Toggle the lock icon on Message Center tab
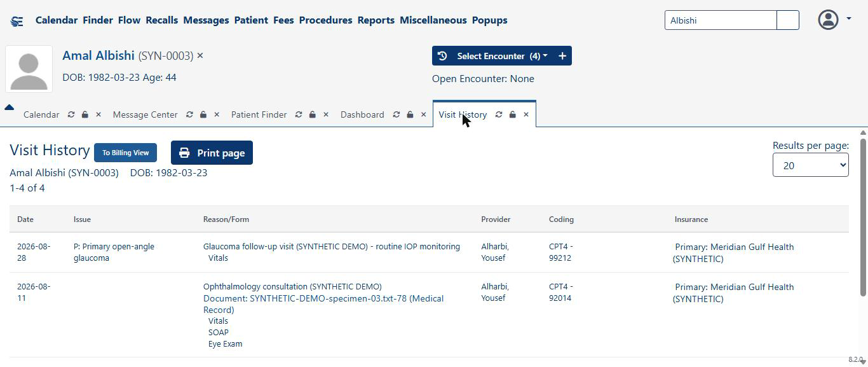Viewport: 868px width, 367px height. 203,114
